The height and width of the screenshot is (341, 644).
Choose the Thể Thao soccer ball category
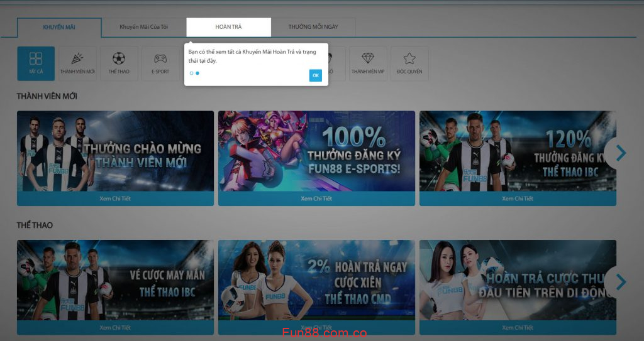click(119, 63)
